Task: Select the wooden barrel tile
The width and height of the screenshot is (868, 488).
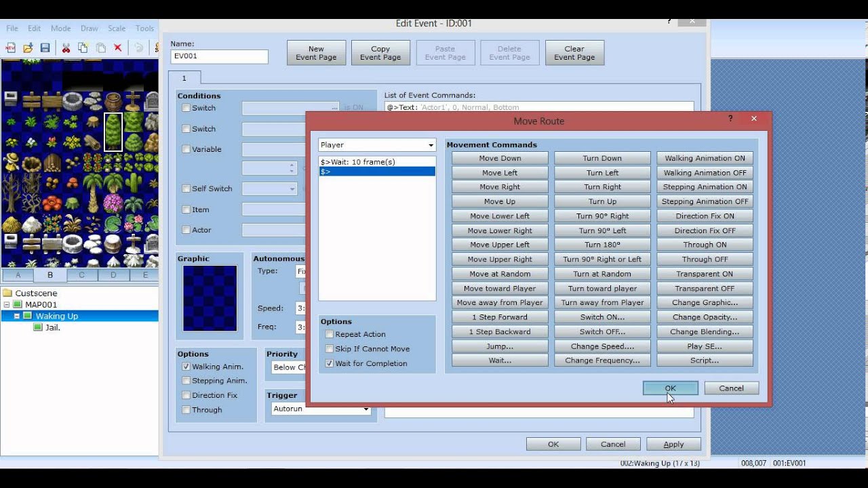Action: [x=113, y=102]
